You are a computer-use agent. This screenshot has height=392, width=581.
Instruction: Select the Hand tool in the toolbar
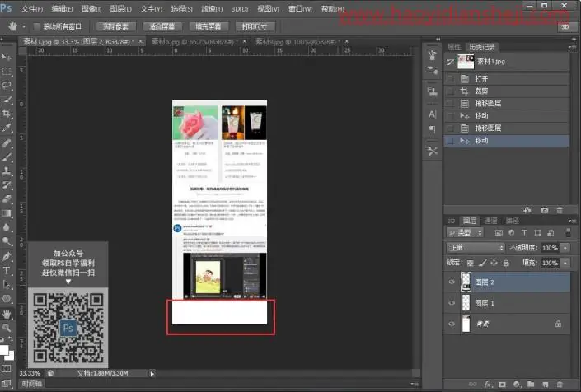tap(7, 314)
